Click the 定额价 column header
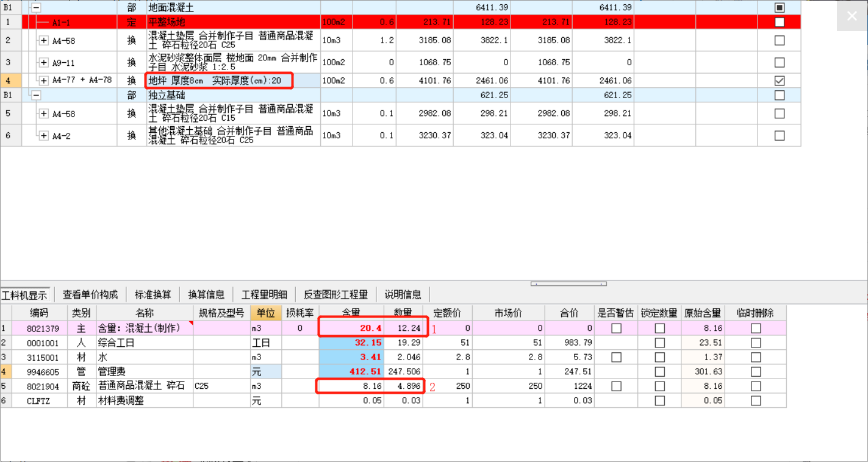Screen dimensions: 868x462 [447, 313]
